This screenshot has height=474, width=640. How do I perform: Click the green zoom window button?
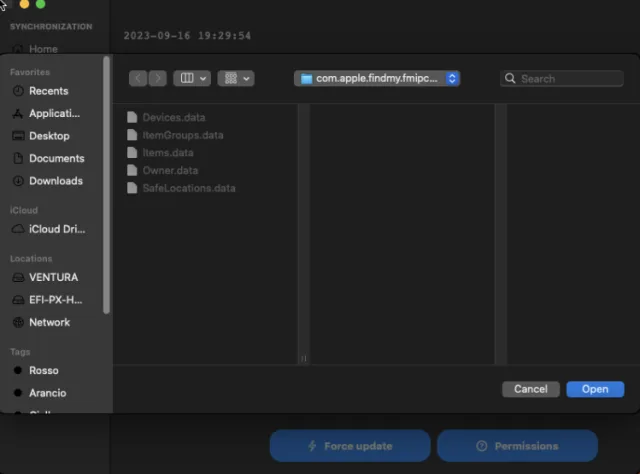[x=41, y=4]
